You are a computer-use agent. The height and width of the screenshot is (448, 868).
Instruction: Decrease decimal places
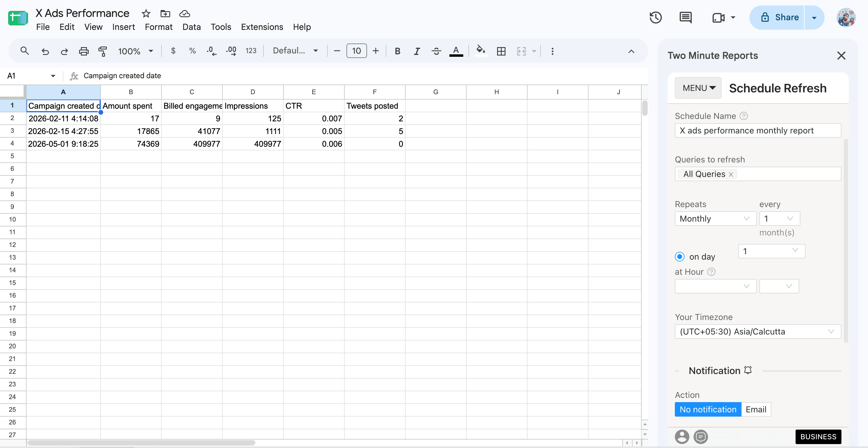pos(212,51)
